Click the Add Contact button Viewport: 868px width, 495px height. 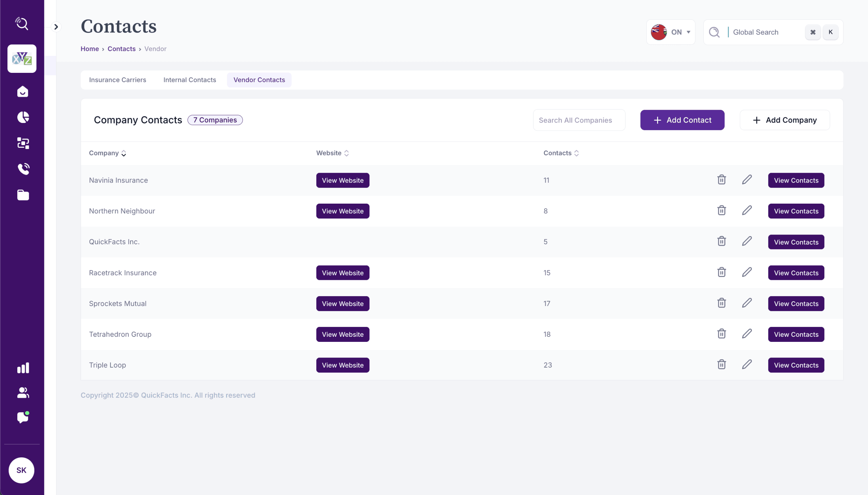(x=682, y=120)
